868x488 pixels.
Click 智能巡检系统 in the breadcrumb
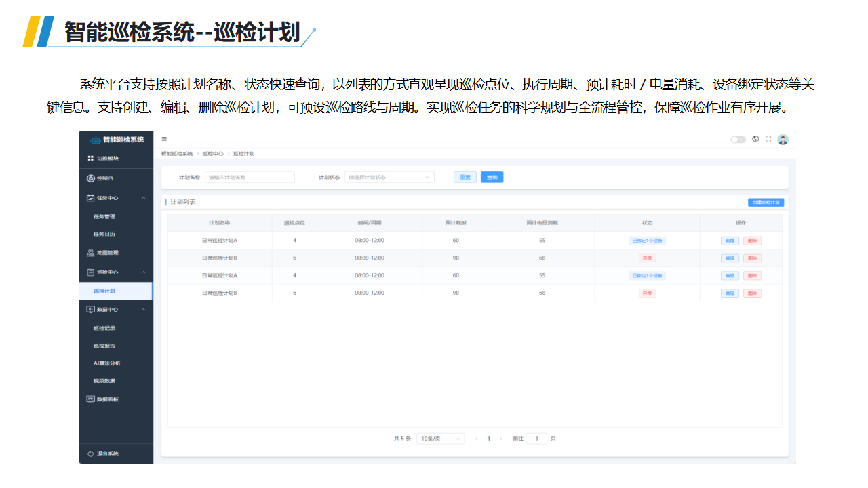click(177, 154)
